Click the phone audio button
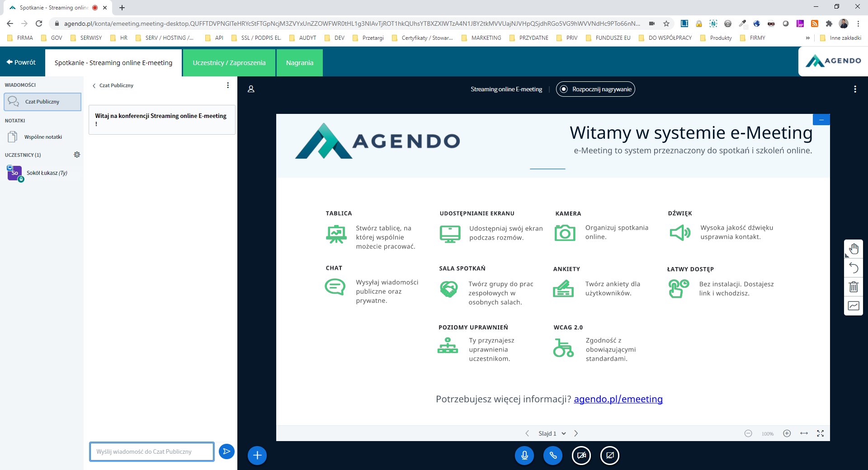This screenshot has height=470, width=868. [553, 456]
